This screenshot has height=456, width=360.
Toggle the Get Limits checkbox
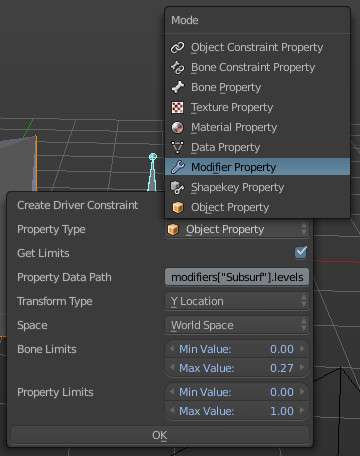click(x=301, y=252)
